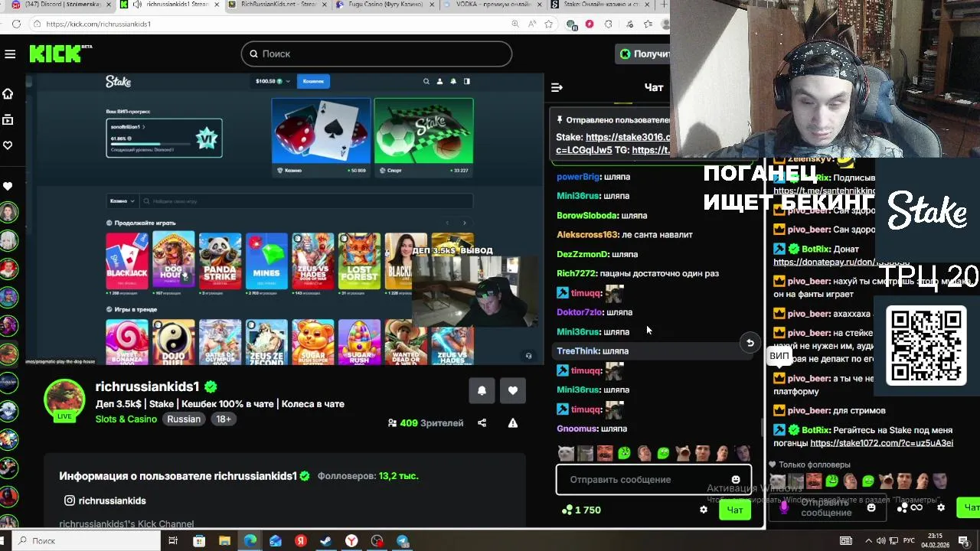The image size is (980, 551).
Task: Open Telegram from taskbar
Action: (403, 541)
